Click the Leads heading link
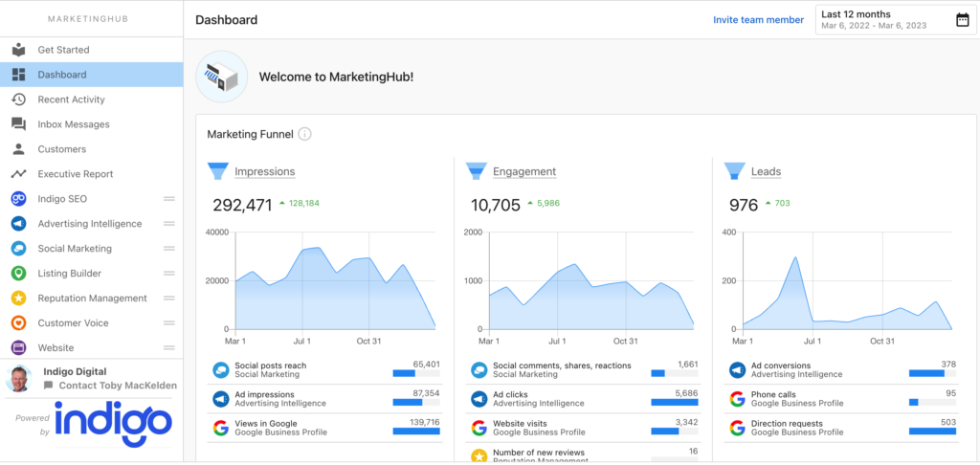The height and width of the screenshot is (465, 980). (x=766, y=172)
